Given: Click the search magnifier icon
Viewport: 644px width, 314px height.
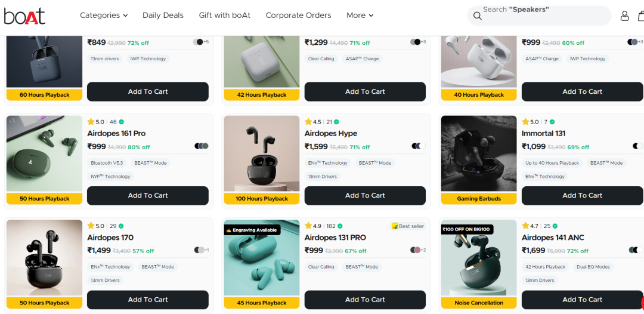Looking at the screenshot, I should (477, 16).
